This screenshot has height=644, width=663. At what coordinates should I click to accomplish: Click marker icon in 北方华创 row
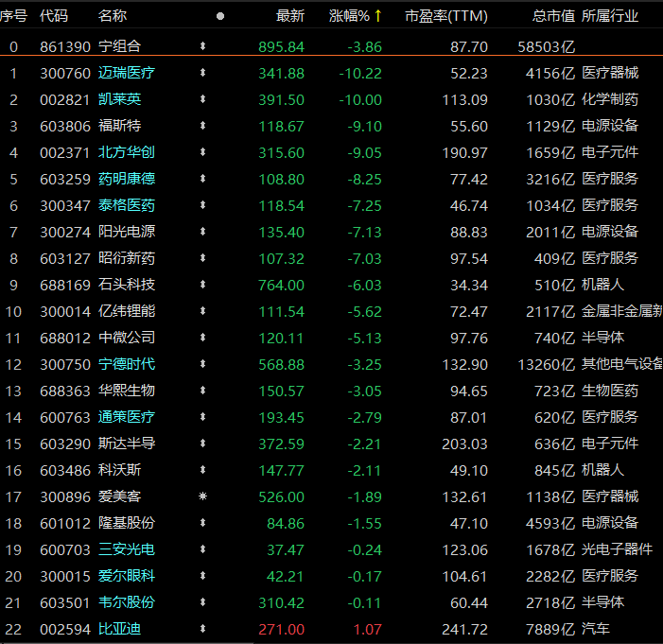click(203, 152)
